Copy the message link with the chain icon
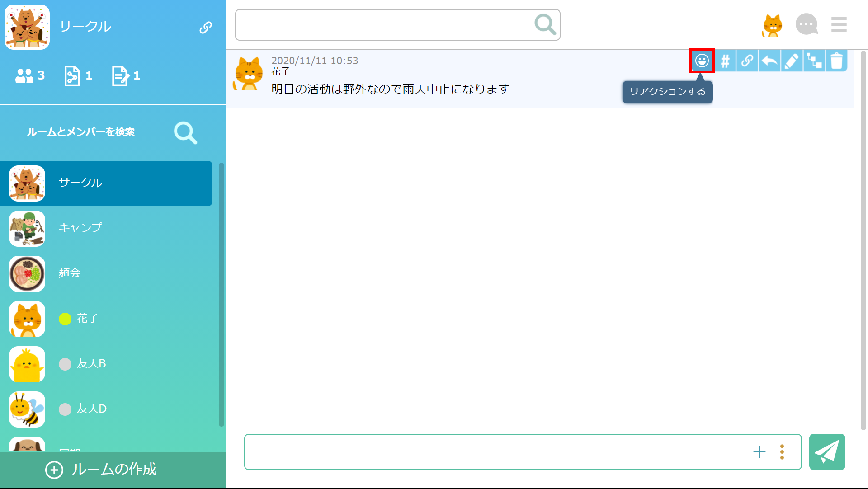The width and height of the screenshot is (868, 489). (747, 61)
